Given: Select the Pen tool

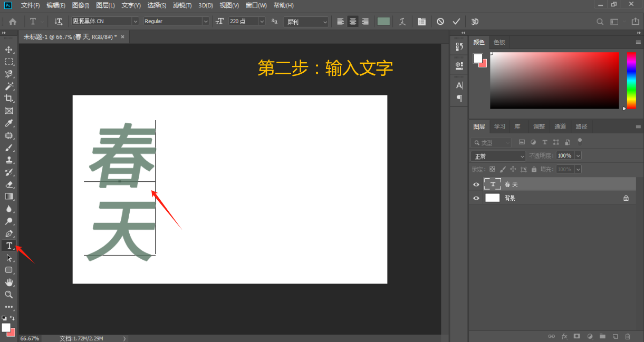Looking at the screenshot, I should (9, 233).
